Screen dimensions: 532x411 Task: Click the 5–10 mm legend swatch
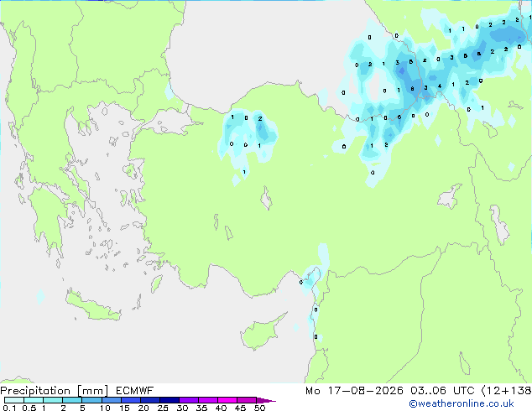pyautogui.click(x=91, y=400)
